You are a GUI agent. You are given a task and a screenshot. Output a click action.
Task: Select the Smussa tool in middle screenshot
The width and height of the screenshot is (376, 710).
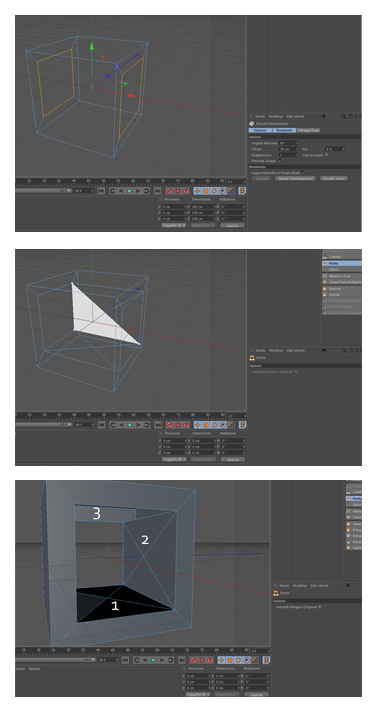point(342,288)
